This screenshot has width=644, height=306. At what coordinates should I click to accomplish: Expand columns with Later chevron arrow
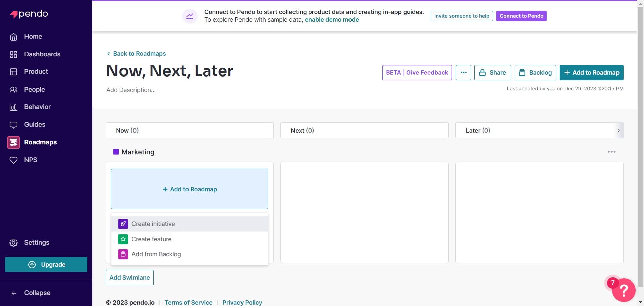pos(618,131)
